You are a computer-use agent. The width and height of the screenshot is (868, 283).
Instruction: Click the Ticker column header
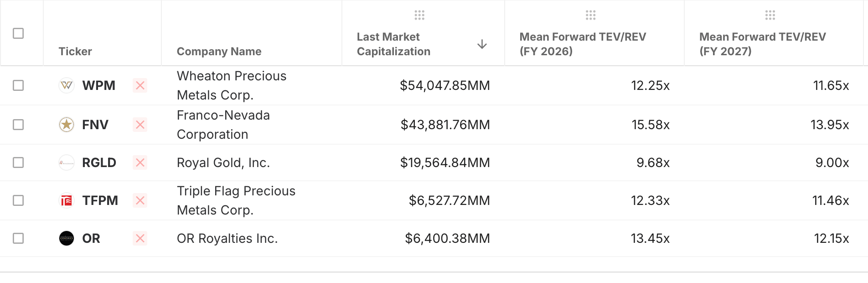pyautogui.click(x=75, y=52)
